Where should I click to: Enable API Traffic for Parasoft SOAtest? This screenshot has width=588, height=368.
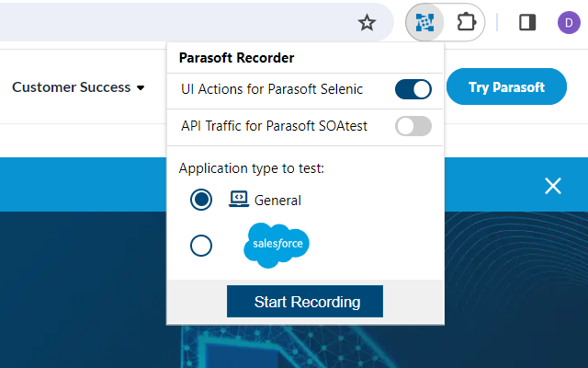(413, 126)
